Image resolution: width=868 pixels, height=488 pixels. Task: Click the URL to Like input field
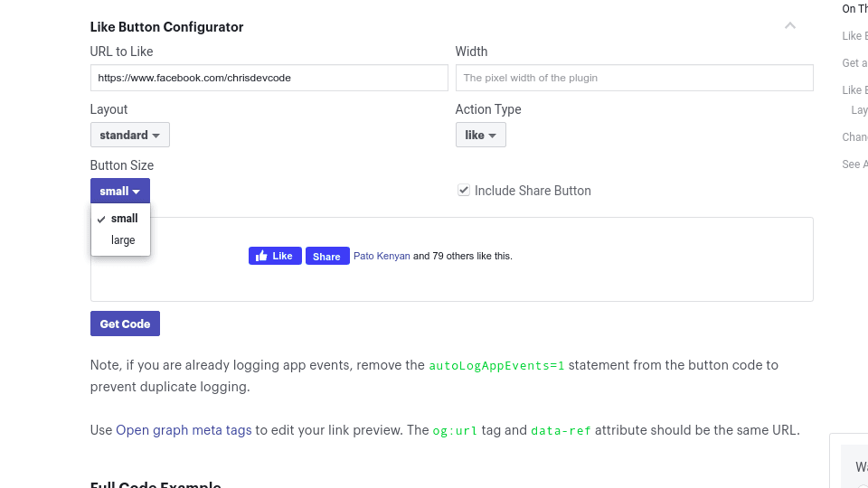[269, 78]
